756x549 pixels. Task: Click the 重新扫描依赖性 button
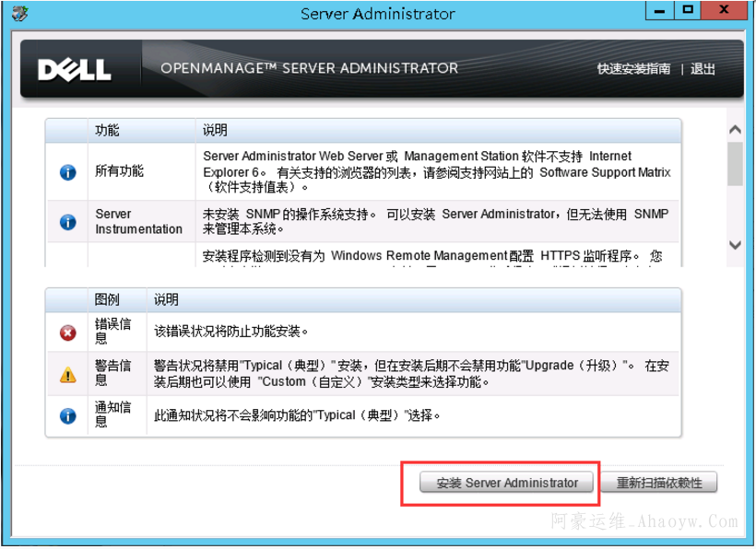pyautogui.click(x=659, y=483)
